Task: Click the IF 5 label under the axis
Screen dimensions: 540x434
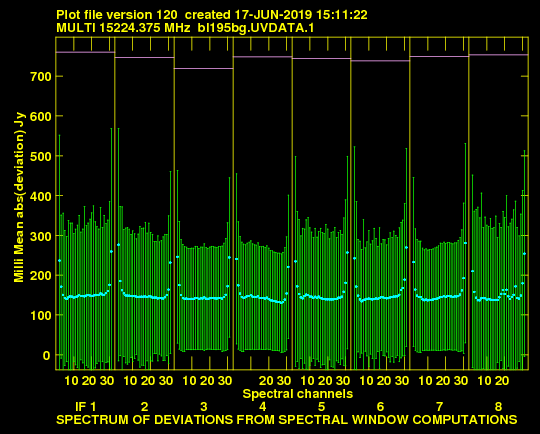Action: (x=321, y=407)
